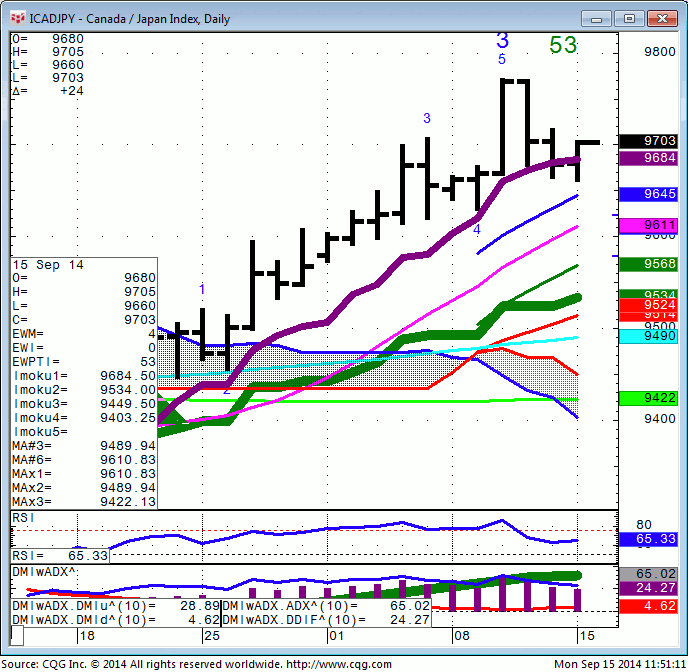Click the Δ= +24 change value
The image size is (688, 672).
[x=47, y=91]
